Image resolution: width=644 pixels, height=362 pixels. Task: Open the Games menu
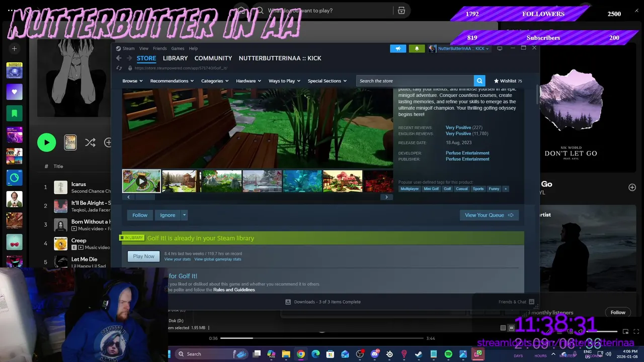tap(178, 49)
